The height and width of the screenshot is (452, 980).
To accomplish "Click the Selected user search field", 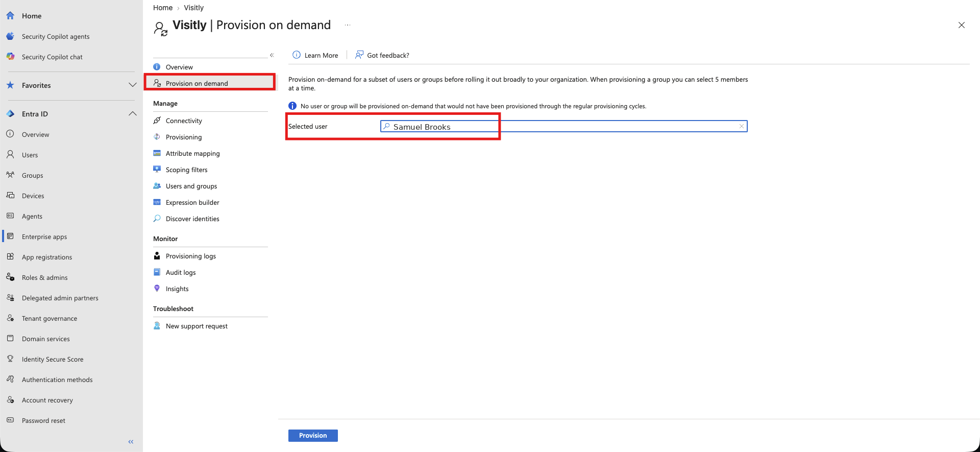I will pos(563,126).
